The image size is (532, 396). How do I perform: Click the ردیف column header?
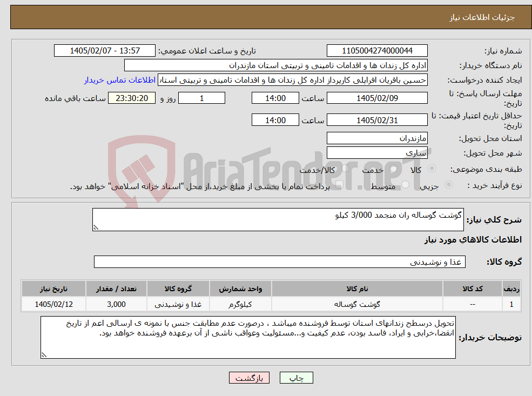[x=511, y=289]
